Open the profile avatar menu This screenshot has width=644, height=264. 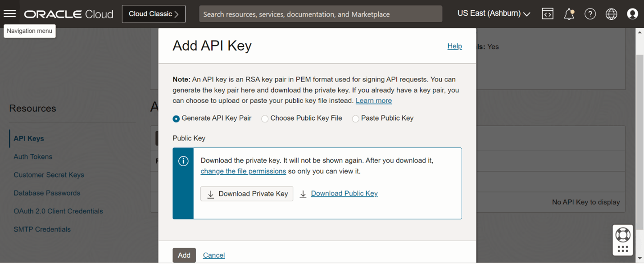[x=632, y=14]
